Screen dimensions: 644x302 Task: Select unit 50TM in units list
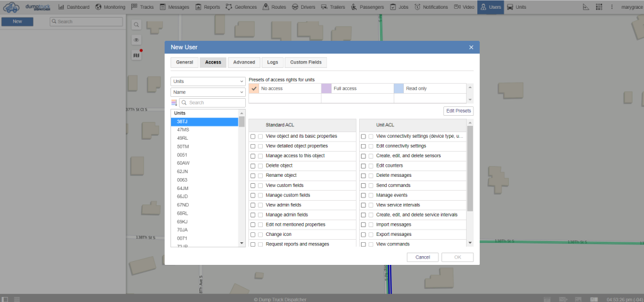(x=183, y=147)
